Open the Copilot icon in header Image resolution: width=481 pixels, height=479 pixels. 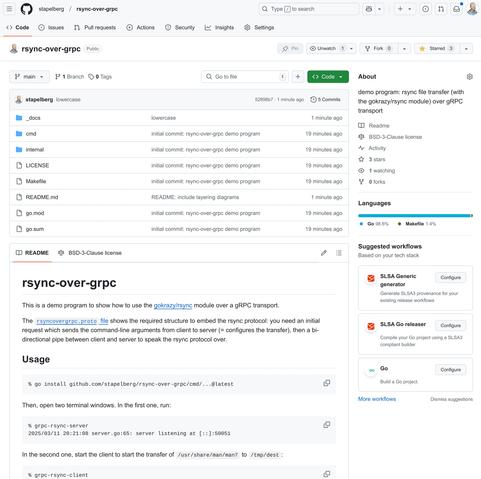pos(369,9)
